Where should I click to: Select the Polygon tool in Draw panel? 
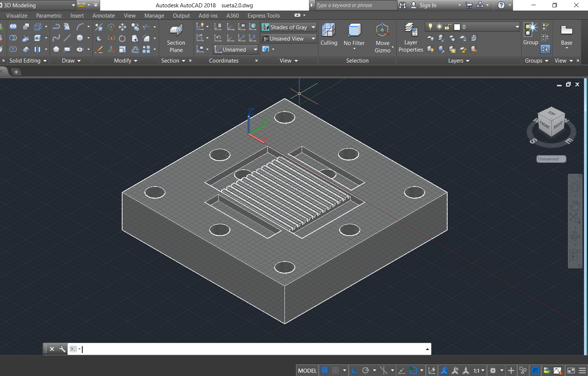[56, 49]
